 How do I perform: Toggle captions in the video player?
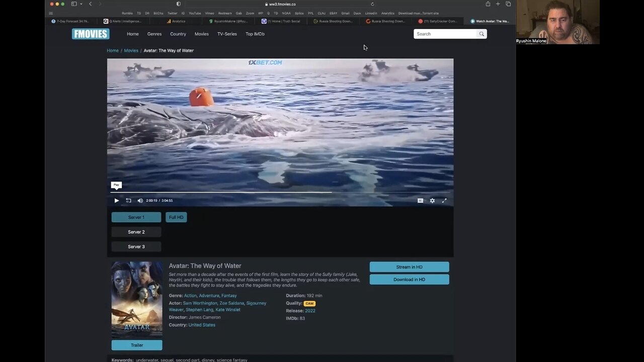tap(420, 201)
